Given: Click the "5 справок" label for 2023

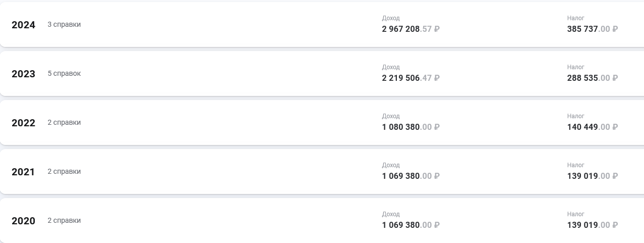Looking at the screenshot, I should [x=64, y=73].
